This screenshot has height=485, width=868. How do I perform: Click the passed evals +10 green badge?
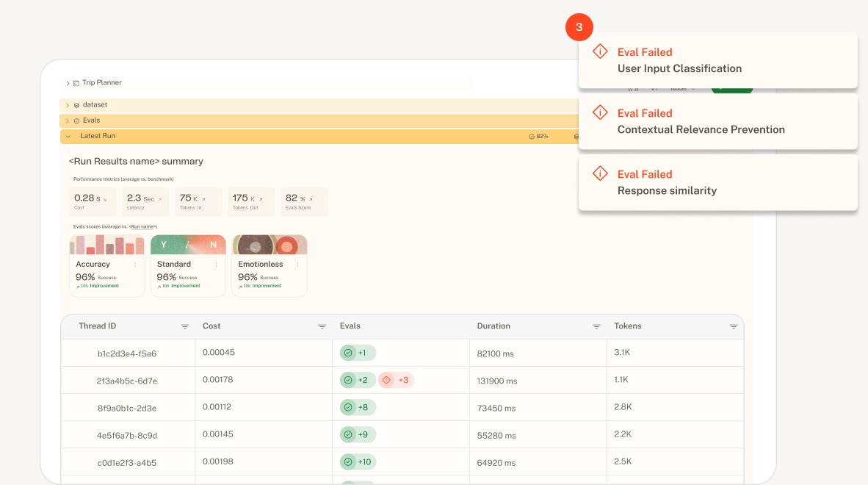pos(358,462)
